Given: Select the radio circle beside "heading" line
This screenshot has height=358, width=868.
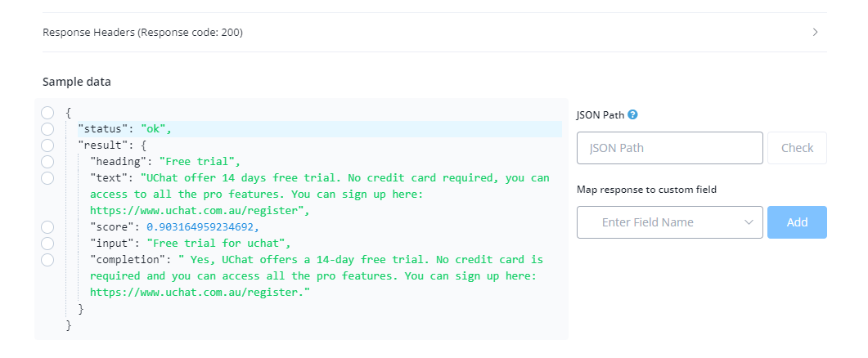Looking at the screenshot, I should (47, 162).
